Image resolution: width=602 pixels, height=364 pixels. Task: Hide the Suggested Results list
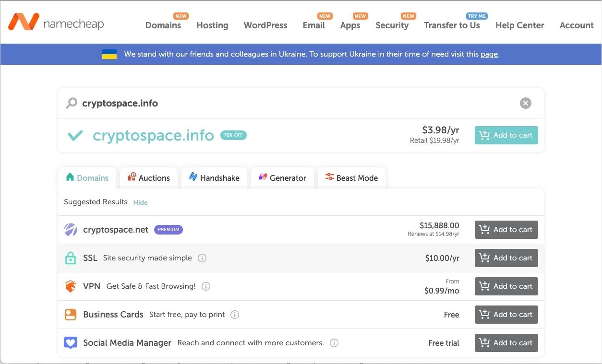(140, 202)
